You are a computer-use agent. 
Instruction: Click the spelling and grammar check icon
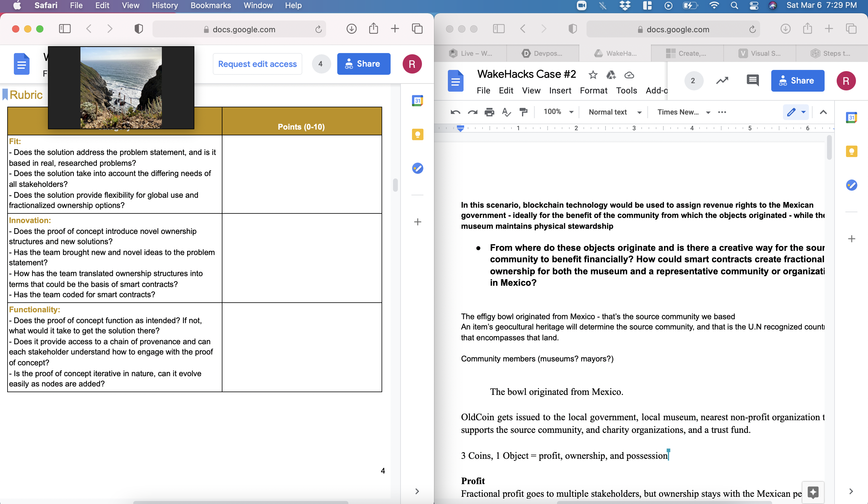506,112
